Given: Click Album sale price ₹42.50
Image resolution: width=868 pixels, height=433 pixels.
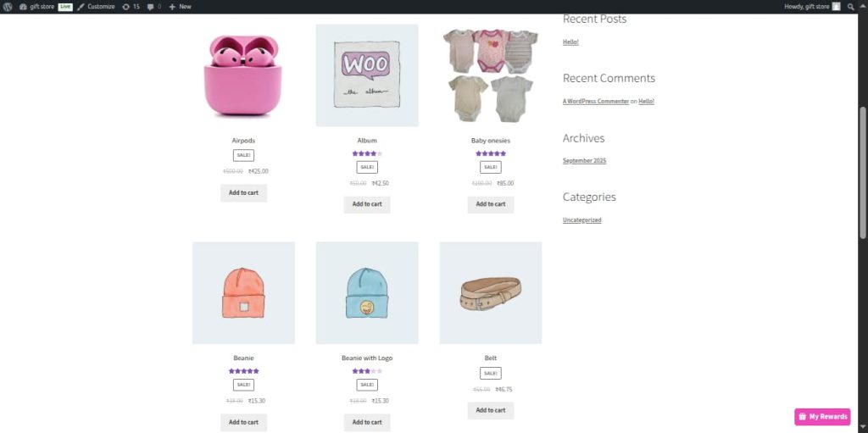Looking at the screenshot, I should (x=381, y=183).
